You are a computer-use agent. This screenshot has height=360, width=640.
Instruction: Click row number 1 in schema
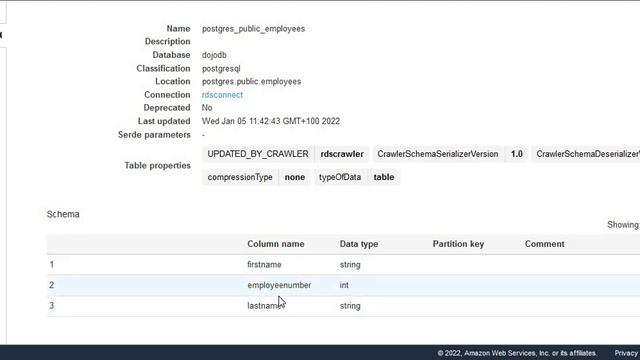click(x=52, y=265)
